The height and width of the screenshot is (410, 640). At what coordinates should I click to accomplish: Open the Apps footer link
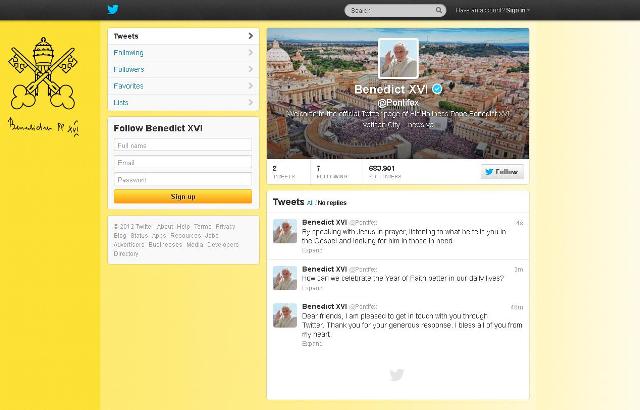click(159, 235)
